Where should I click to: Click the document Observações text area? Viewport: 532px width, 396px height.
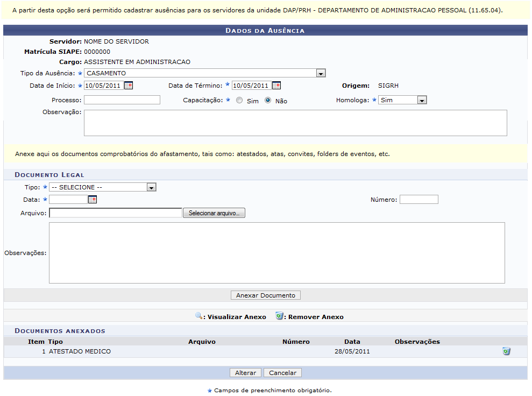[x=276, y=252]
